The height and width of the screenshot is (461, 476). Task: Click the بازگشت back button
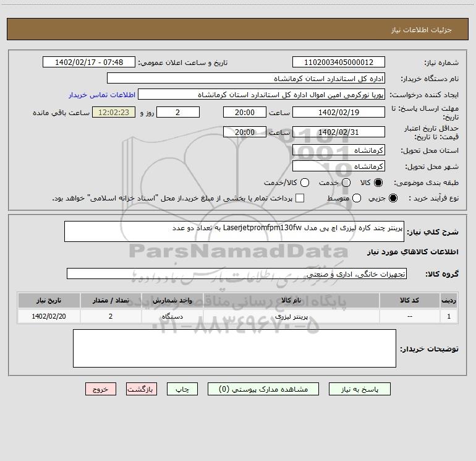click(x=142, y=389)
